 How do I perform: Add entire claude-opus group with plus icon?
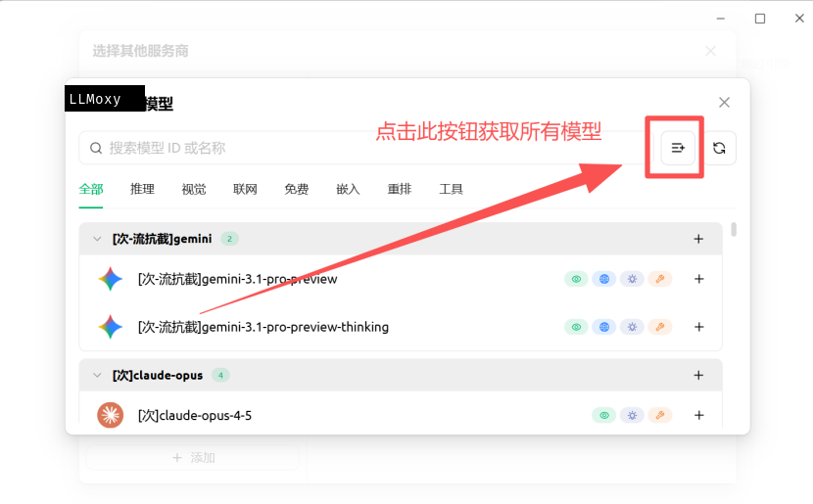(698, 375)
